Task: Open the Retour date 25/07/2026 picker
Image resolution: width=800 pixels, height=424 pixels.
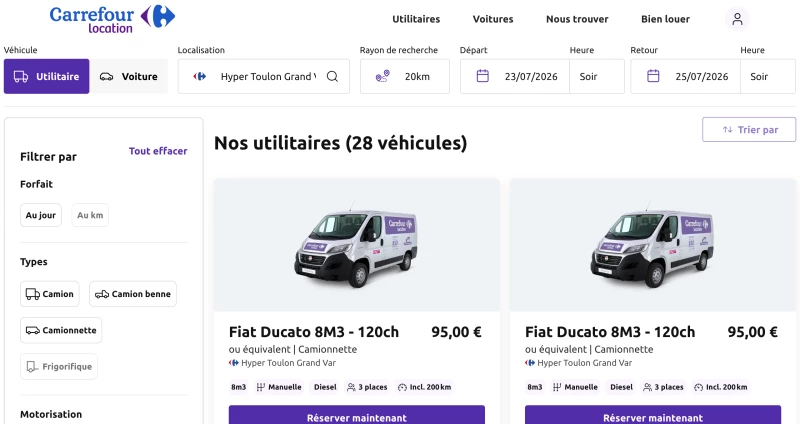Action: coord(685,77)
